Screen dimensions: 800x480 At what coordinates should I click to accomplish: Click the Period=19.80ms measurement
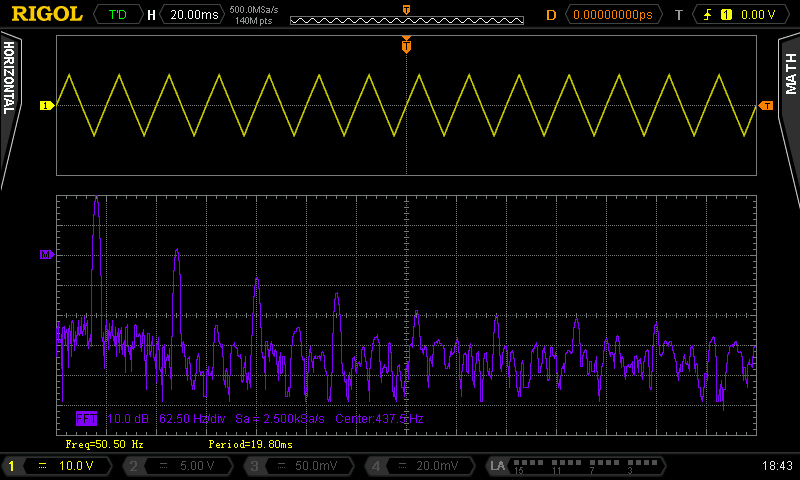click(251, 444)
